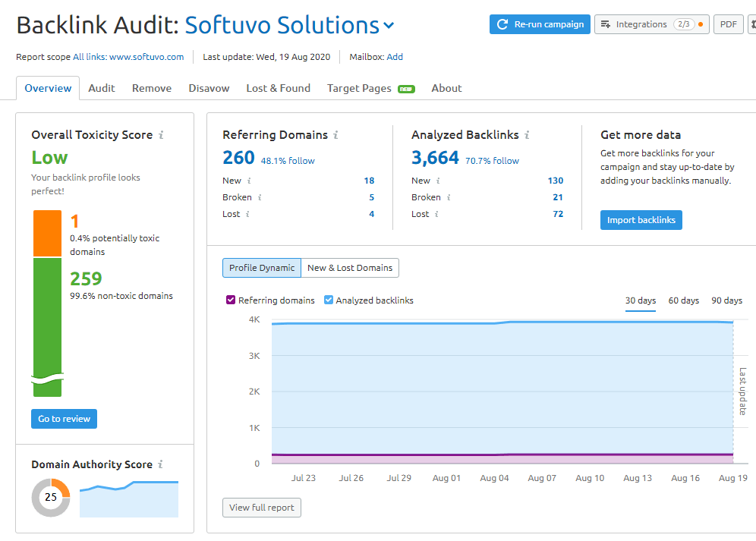Show info for Referring Domains Lost row
Screen dimensions: 756x541
pyautogui.click(x=247, y=214)
